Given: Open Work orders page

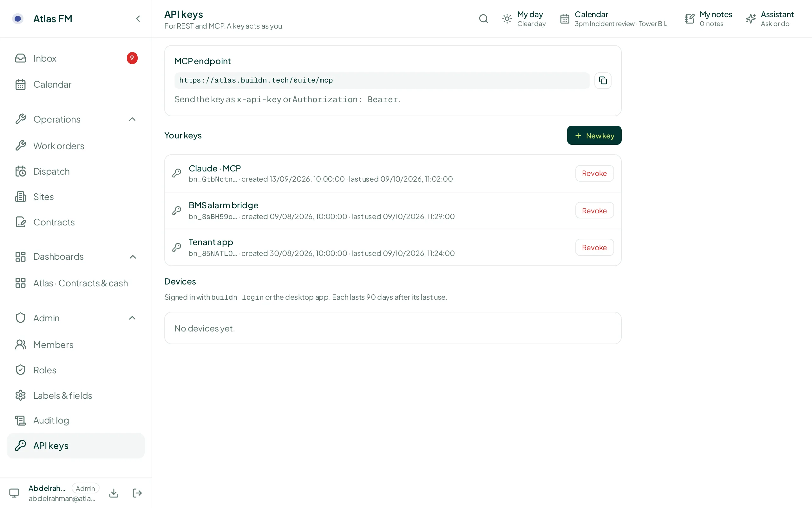Looking at the screenshot, I should click(x=76, y=146).
